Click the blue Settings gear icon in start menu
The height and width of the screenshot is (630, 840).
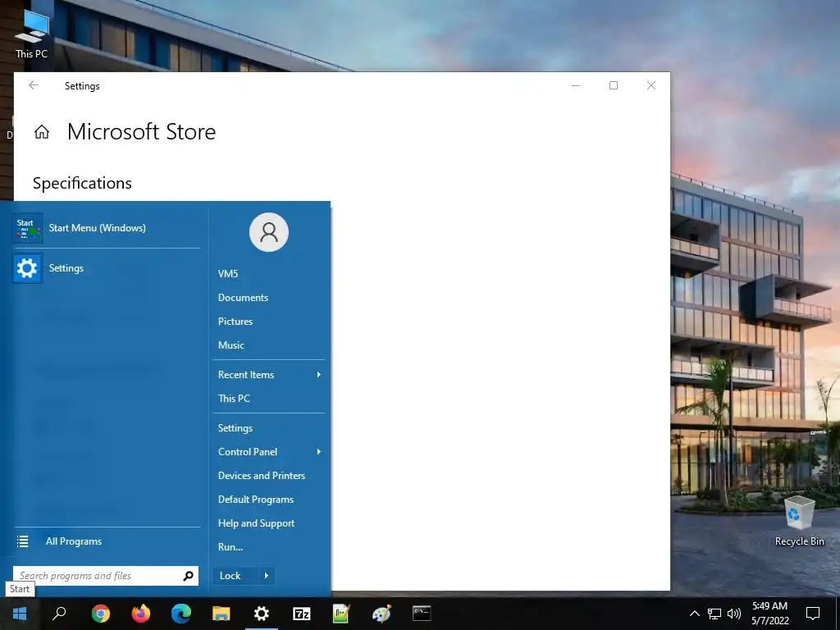pyautogui.click(x=27, y=268)
